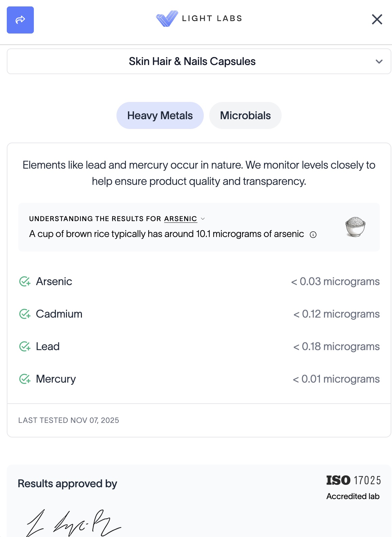Close the lab results panel

pos(377,19)
